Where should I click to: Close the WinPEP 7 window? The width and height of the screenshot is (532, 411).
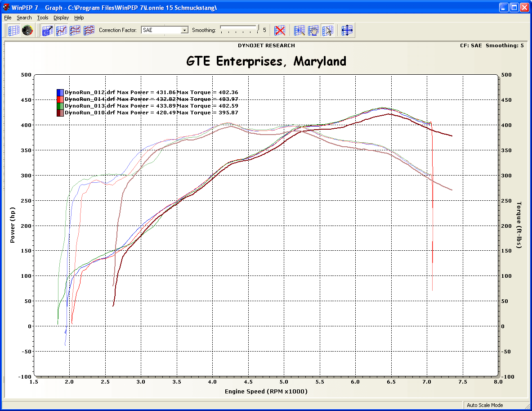tap(524, 8)
